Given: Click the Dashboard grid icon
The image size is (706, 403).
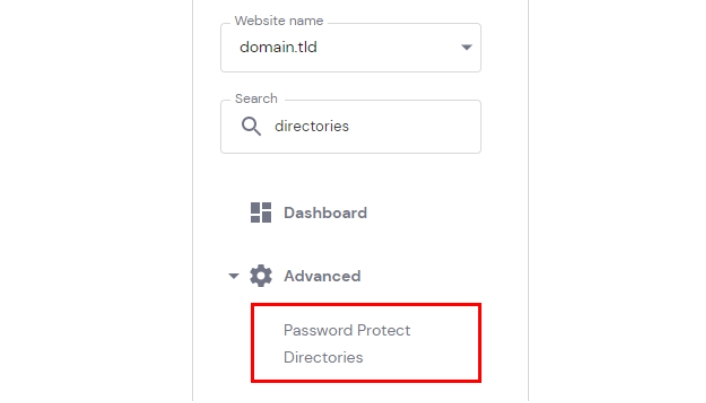Looking at the screenshot, I should 261,212.
